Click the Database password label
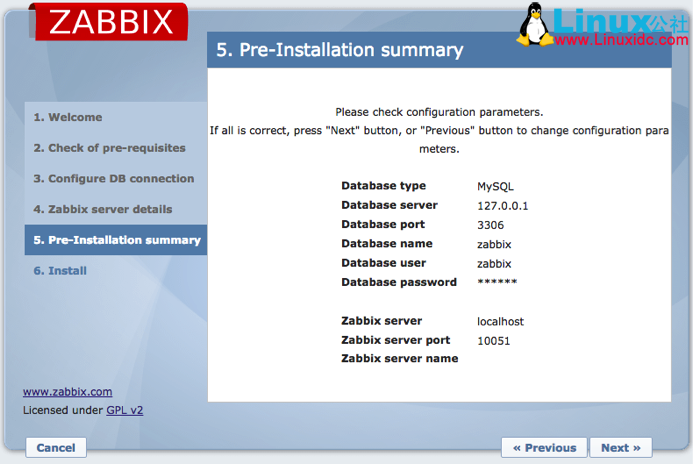Image resolution: width=693 pixels, height=465 pixels. (399, 282)
